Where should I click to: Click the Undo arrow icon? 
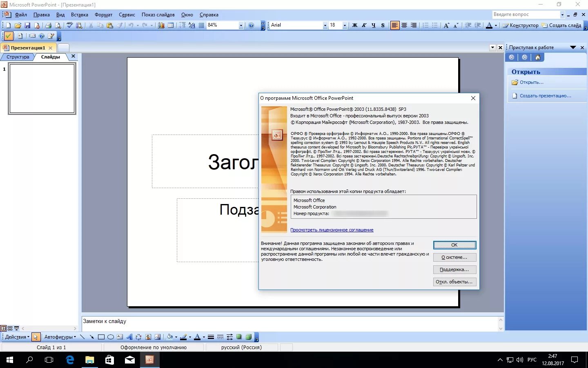[131, 25]
